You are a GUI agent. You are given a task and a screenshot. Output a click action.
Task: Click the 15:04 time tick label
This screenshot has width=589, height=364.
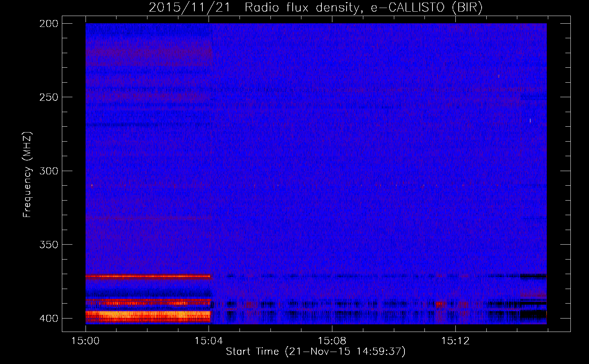[209, 341]
